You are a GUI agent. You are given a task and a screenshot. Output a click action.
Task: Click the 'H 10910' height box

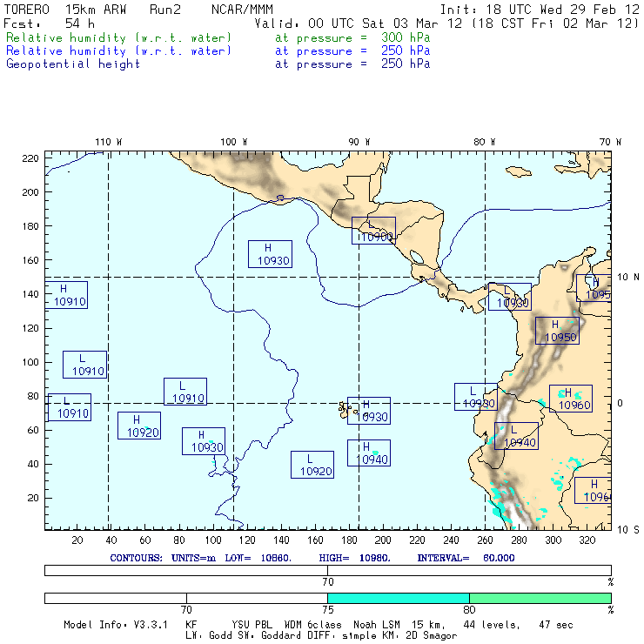[66, 295]
